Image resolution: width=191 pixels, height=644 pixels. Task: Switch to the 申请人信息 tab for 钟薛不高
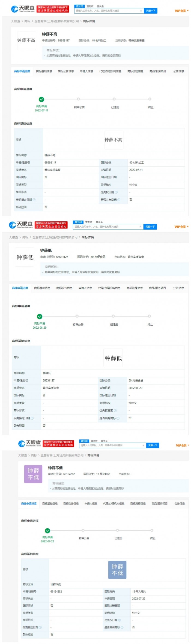tap(86, 71)
